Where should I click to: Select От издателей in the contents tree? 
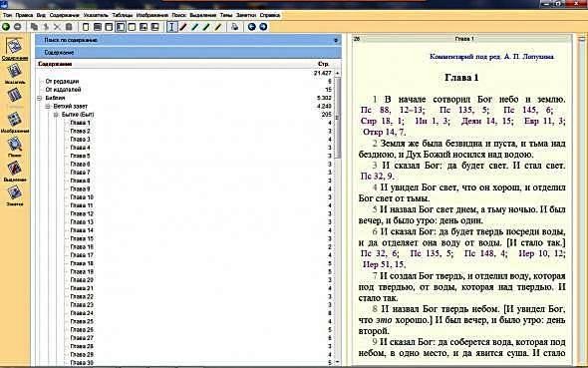click(63, 90)
